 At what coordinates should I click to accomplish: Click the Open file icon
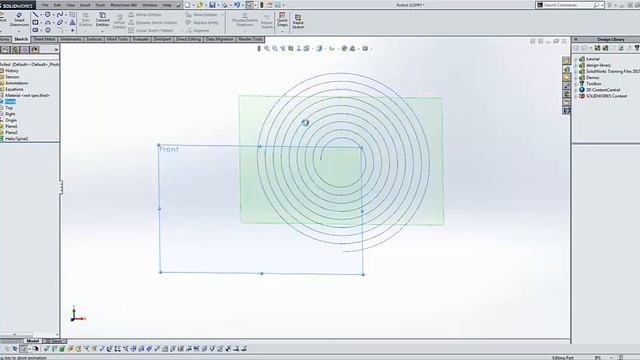(200, 5)
